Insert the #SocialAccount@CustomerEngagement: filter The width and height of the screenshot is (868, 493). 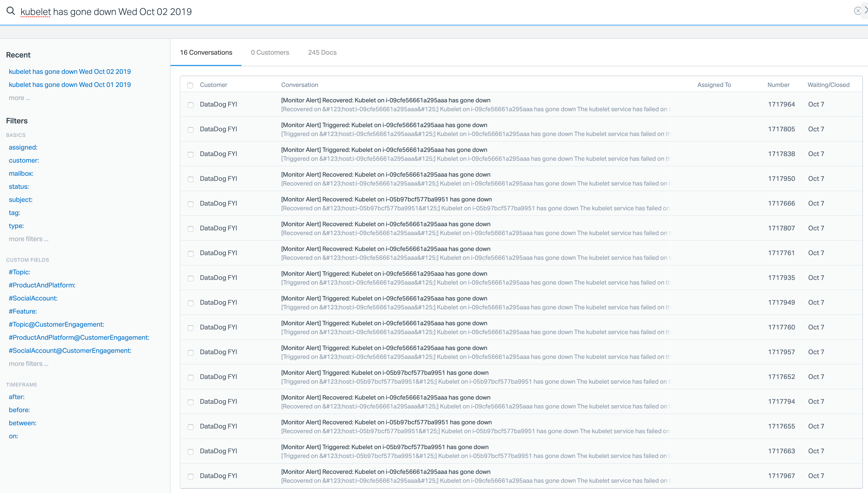pyautogui.click(x=70, y=350)
